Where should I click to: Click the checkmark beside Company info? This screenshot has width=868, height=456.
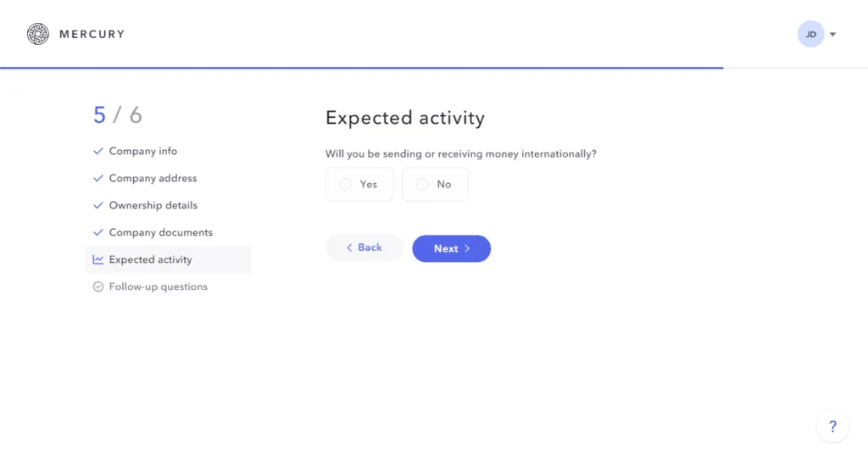click(x=98, y=151)
